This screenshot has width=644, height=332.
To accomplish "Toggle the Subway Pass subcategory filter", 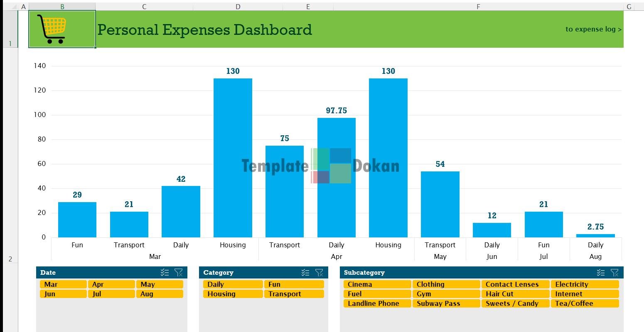I will tap(446, 303).
